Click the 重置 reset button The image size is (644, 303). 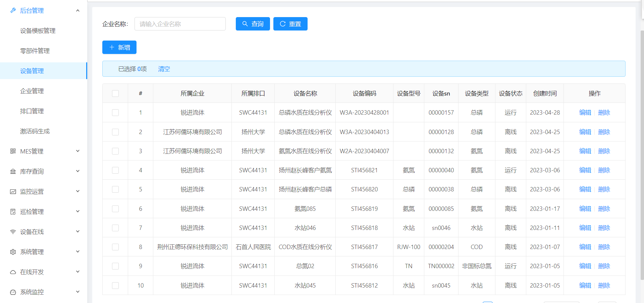[x=290, y=24]
